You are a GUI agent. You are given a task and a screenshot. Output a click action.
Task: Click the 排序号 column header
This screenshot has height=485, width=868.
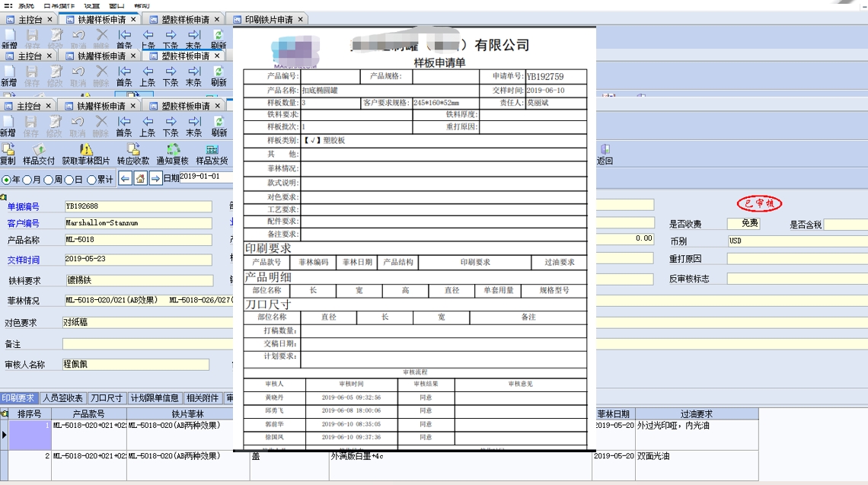point(30,413)
